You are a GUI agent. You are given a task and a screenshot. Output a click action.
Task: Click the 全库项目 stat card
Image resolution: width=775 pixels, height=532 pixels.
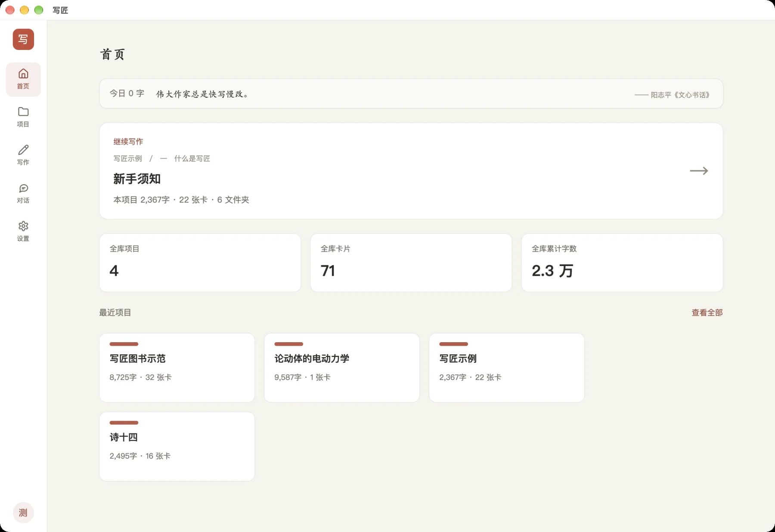coord(200,263)
